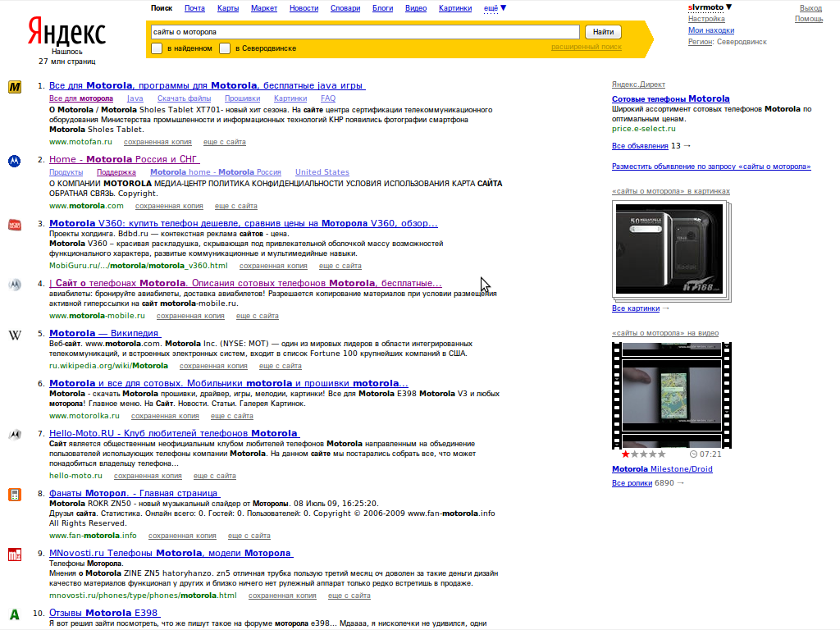The height and width of the screenshot is (630, 840).
Task: Go to the Маркет service
Action: coord(264,8)
